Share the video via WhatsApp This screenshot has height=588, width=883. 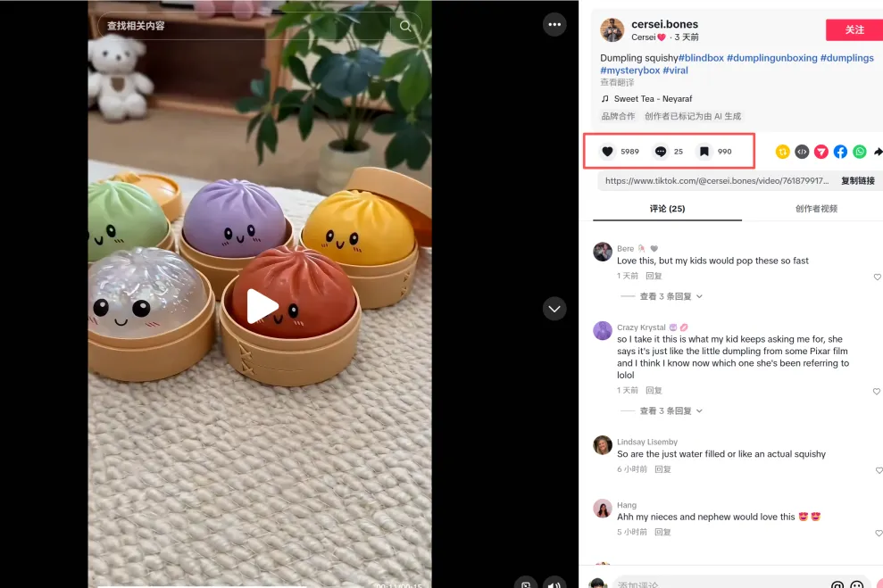[x=860, y=152]
